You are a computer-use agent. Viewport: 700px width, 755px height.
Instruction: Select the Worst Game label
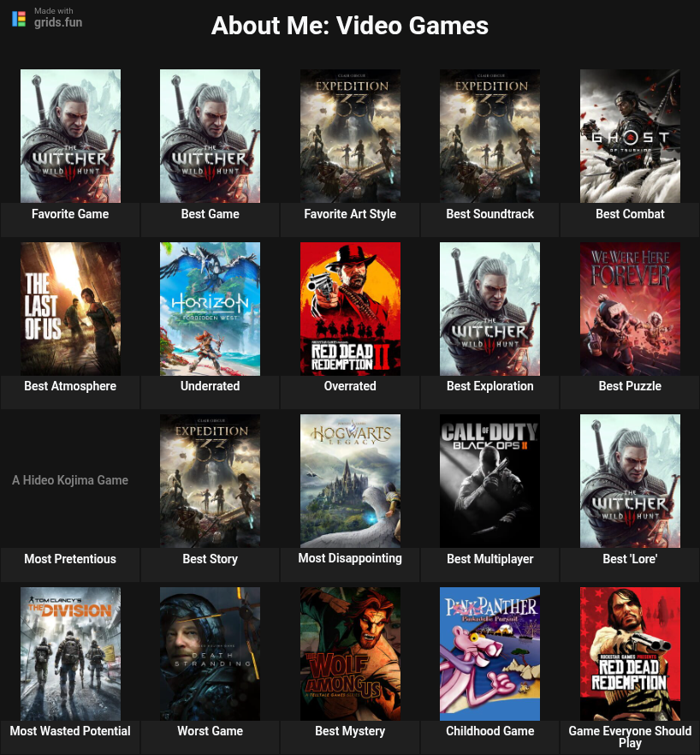pyautogui.click(x=210, y=731)
